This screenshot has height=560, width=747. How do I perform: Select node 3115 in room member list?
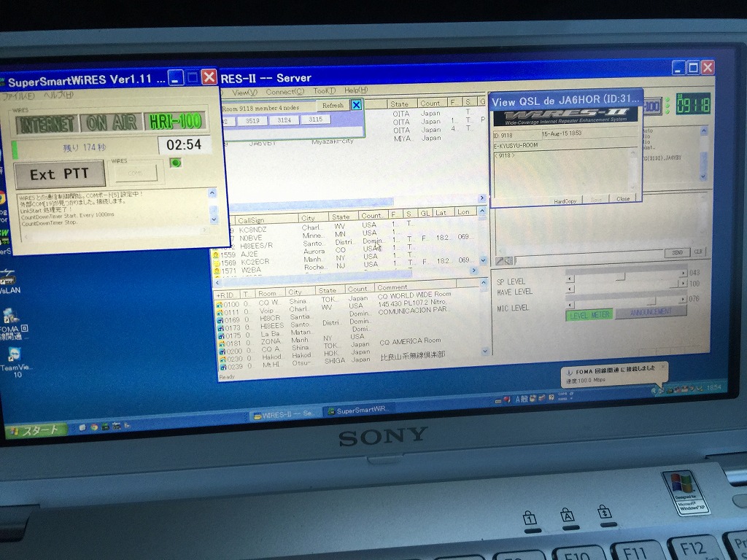click(x=315, y=119)
